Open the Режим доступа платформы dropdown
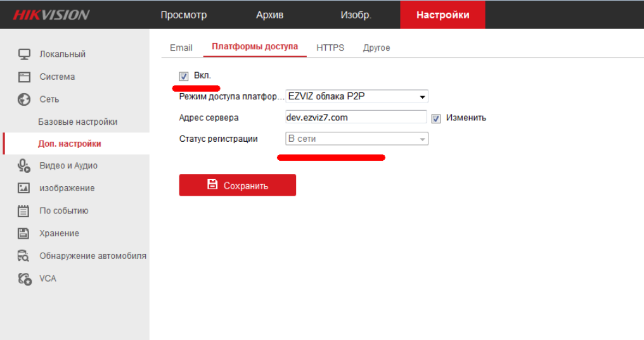Image resolution: width=644 pixels, height=340 pixels. pos(357,97)
